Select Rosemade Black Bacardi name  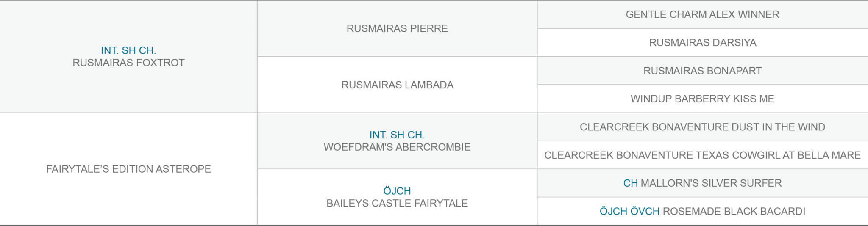click(x=734, y=211)
